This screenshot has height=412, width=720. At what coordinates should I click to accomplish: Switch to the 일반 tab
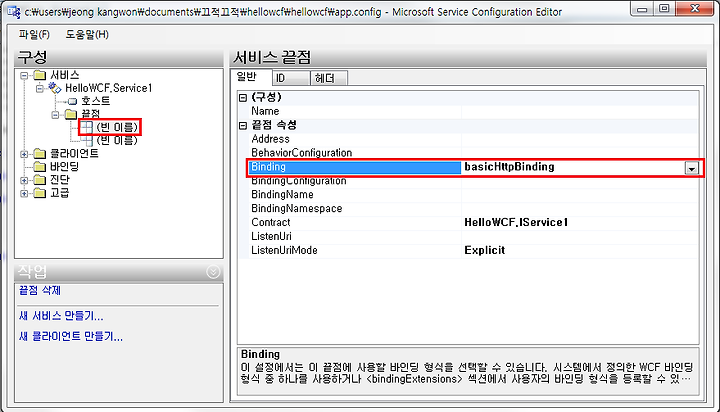[x=248, y=77]
